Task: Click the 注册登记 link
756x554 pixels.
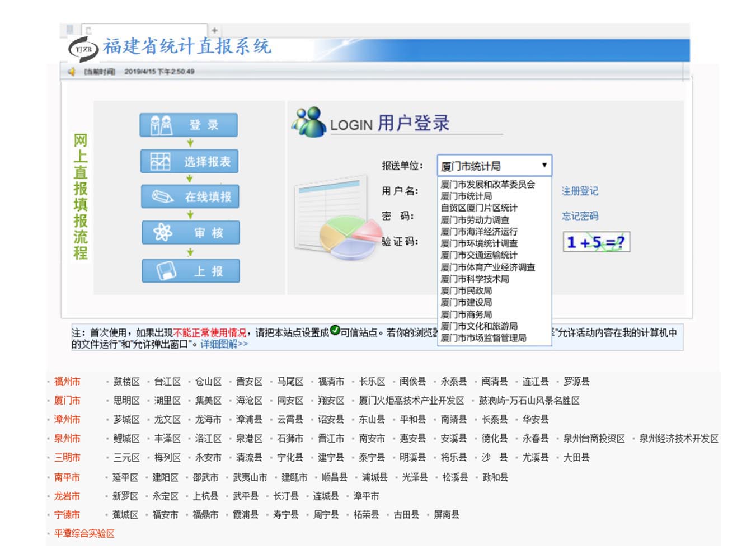Action: click(580, 191)
